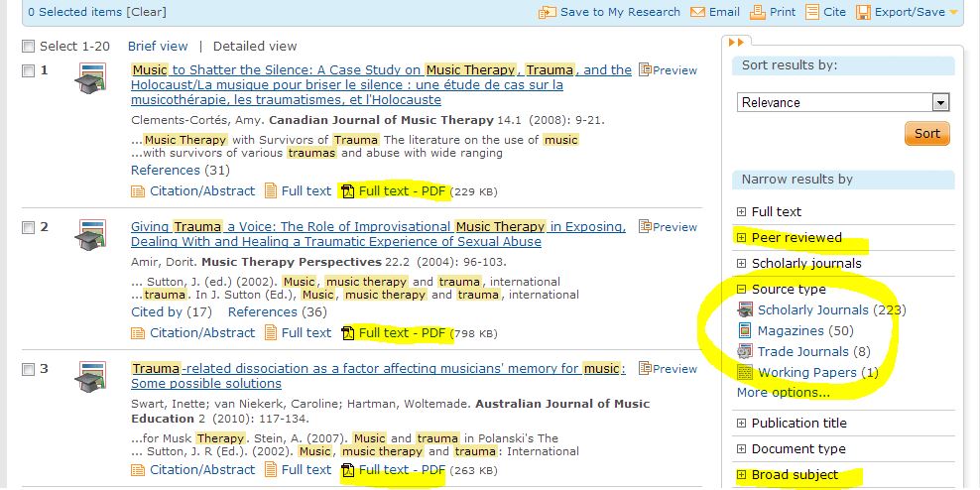Switch to Detailed view
The image size is (980, 490).
[x=255, y=47]
